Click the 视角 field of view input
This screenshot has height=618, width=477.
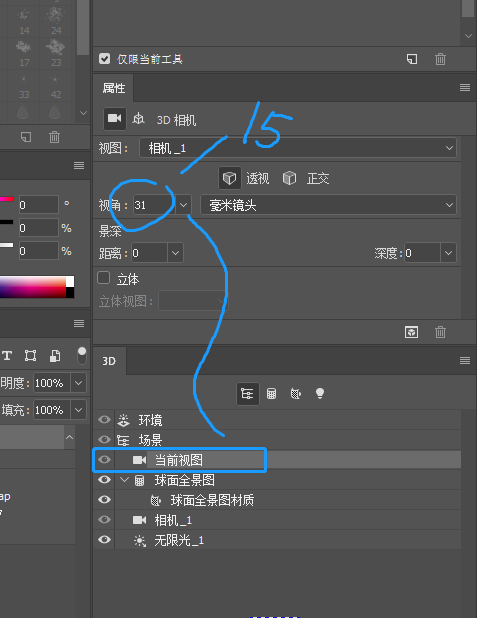point(154,205)
